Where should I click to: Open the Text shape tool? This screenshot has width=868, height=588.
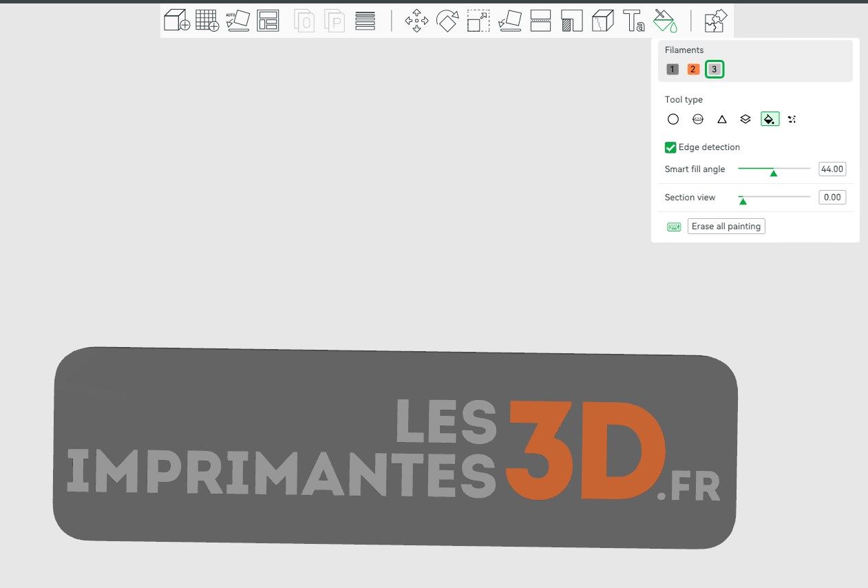coord(634,21)
